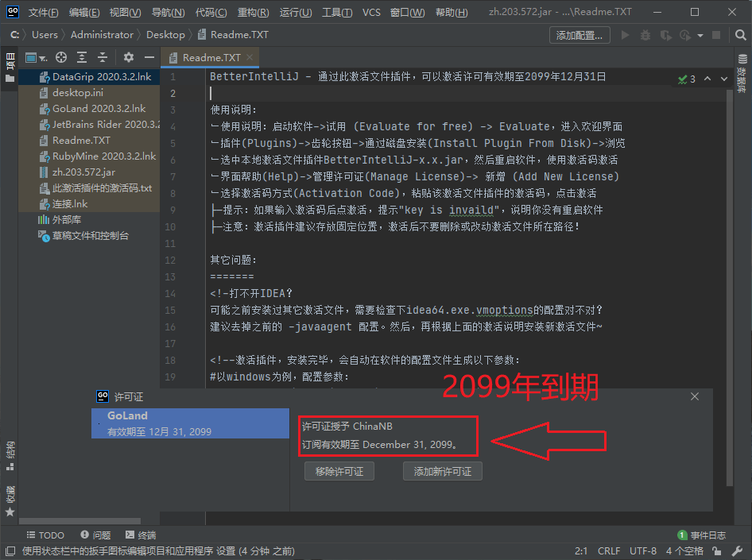The height and width of the screenshot is (560, 752).
Task: Click the Run with coverage icon
Action: (665, 35)
